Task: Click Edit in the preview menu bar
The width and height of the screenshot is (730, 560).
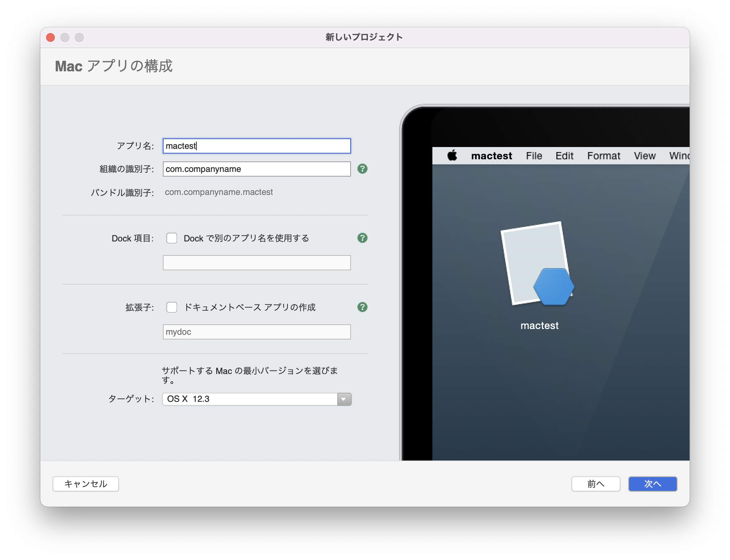Action: point(564,156)
